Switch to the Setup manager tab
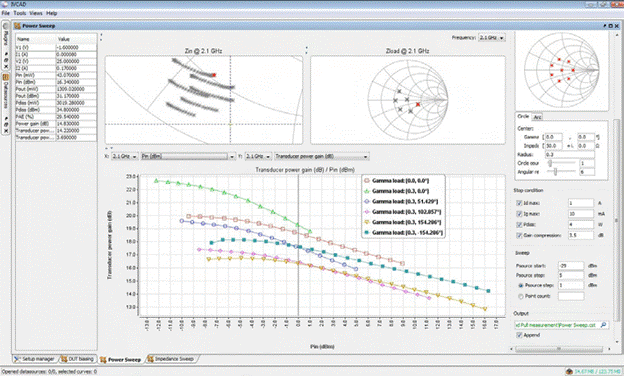624x376 pixels. pyautogui.click(x=35, y=359)
